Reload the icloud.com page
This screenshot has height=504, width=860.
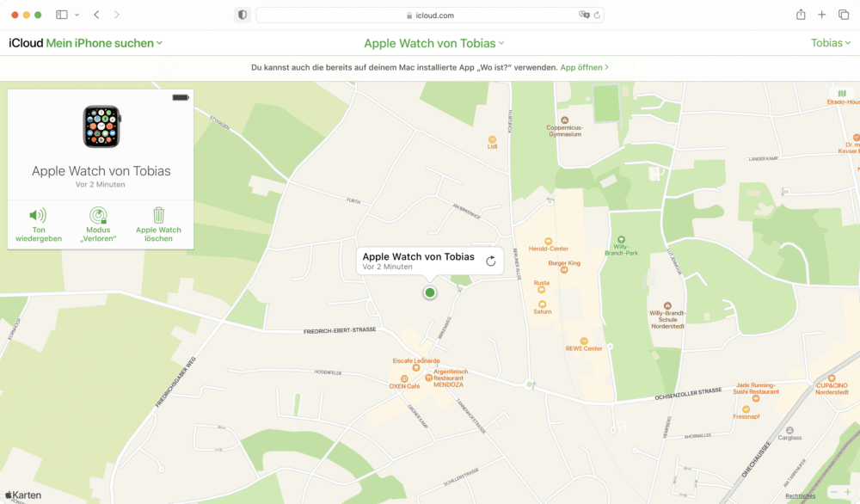(x=597, y=15)
